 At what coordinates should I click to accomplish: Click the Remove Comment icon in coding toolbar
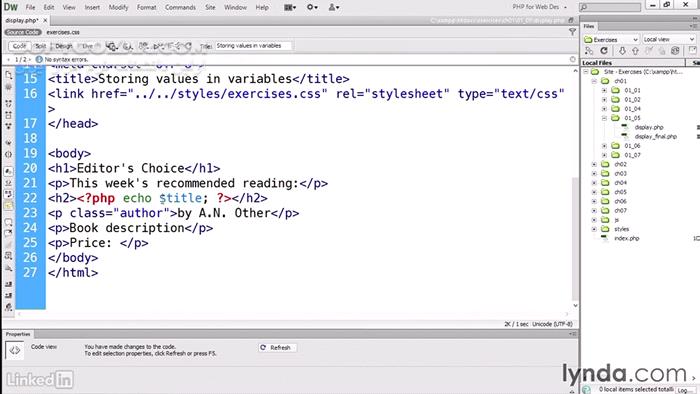8,233
